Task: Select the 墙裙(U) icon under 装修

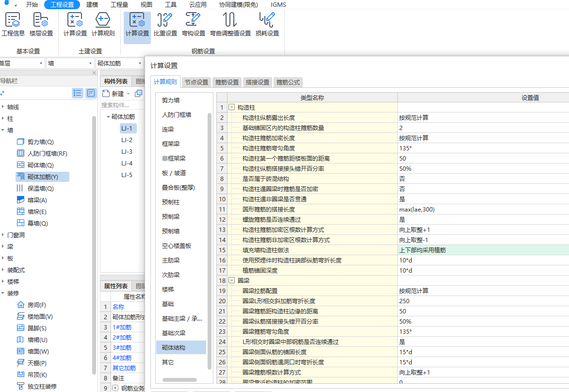Action: pos(21,340)
